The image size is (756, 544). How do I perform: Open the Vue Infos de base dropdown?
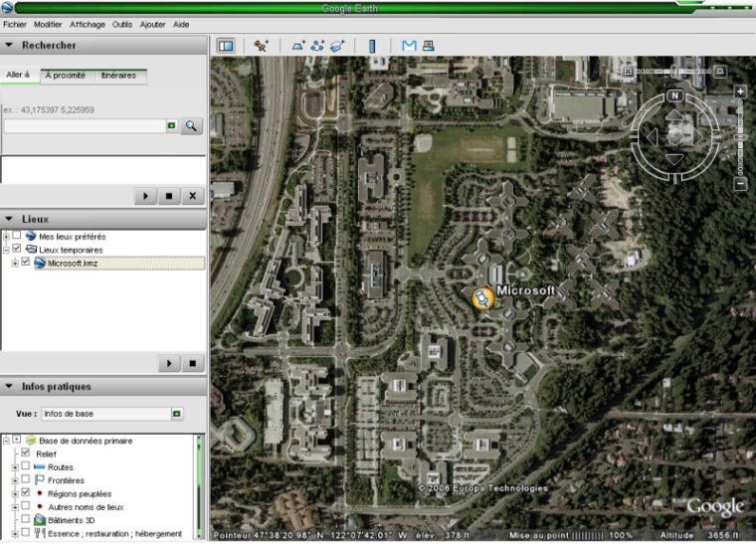click(177, 414)
